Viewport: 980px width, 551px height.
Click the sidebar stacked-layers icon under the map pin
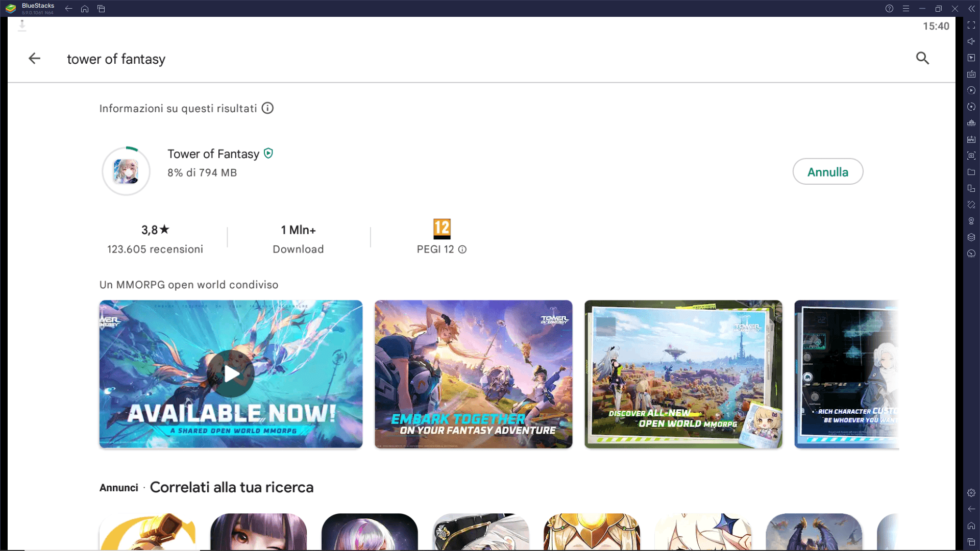971,237
